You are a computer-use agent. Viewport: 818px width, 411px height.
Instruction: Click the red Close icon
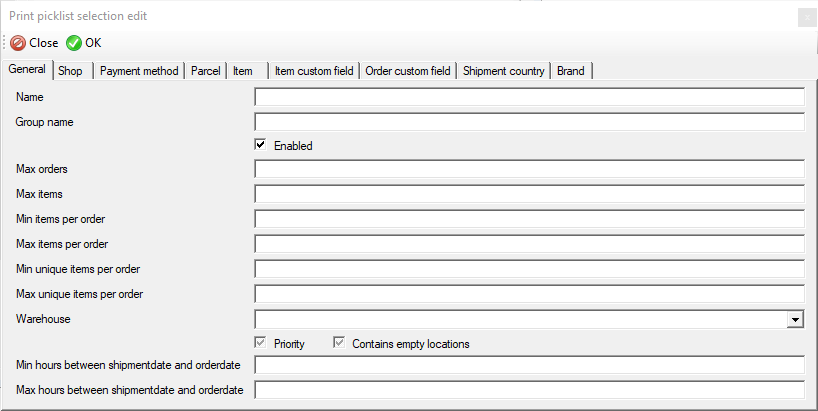(18, 43)
